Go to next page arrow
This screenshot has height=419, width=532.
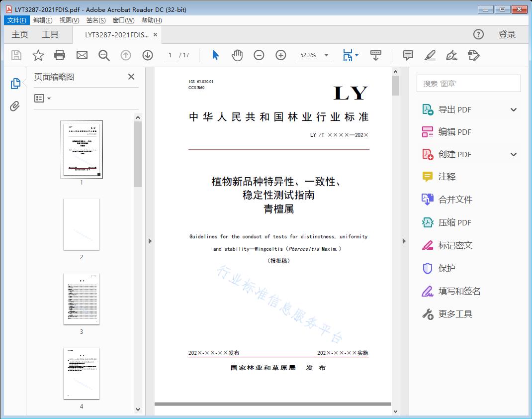coord(148,55)
